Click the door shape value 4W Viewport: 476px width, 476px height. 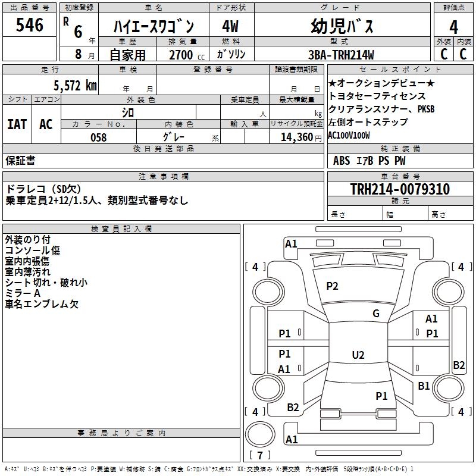click(x=230, y=26)
